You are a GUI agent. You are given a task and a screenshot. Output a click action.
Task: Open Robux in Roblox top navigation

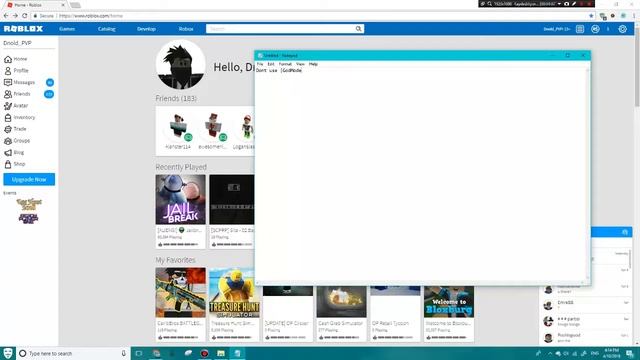186,29
